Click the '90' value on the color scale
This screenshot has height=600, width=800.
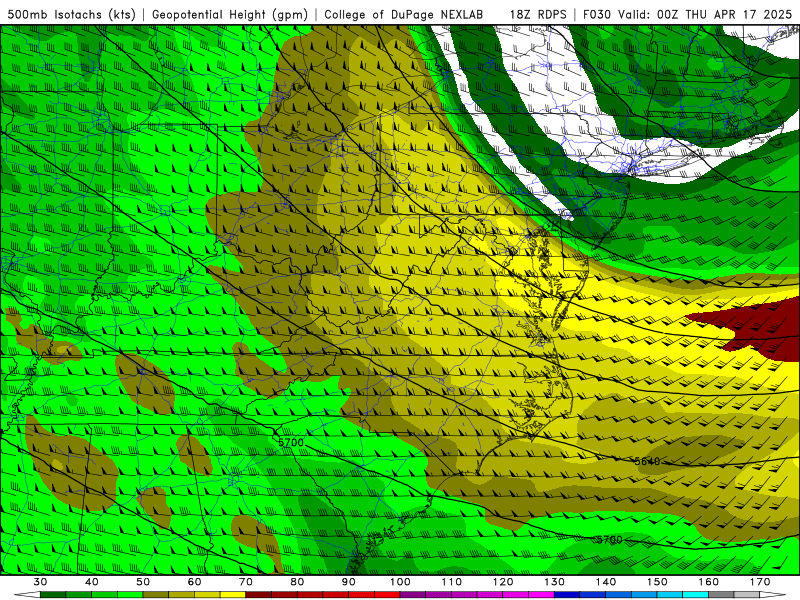348,582
